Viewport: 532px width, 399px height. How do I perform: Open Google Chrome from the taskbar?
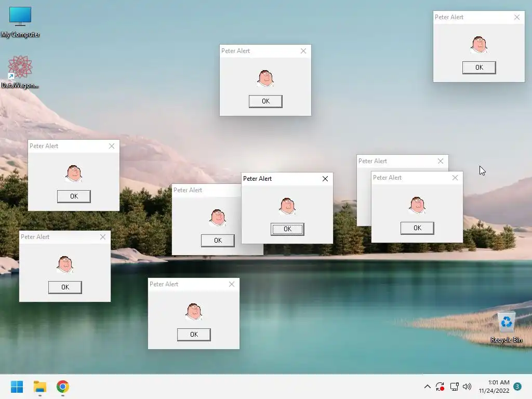coord(63,387)
